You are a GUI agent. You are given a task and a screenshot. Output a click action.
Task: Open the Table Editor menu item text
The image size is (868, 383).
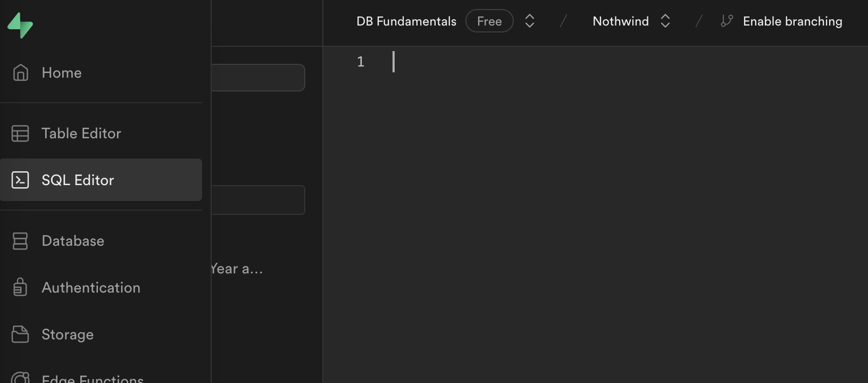pos(81,134)
